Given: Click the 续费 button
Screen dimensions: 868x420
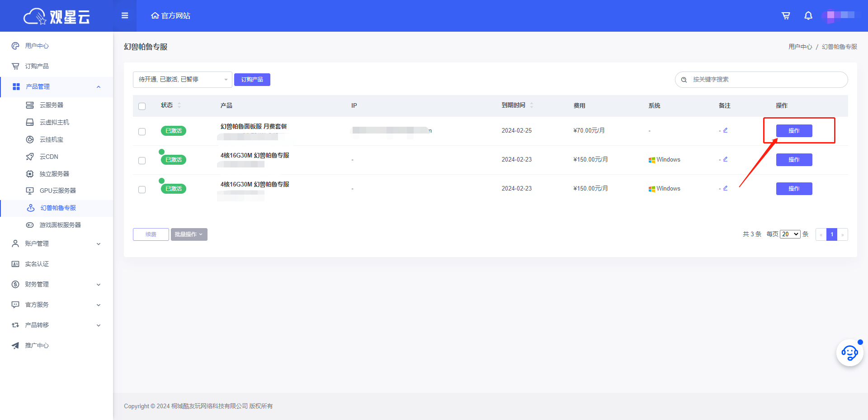Looking at the screenshot, I should [151, 234].
